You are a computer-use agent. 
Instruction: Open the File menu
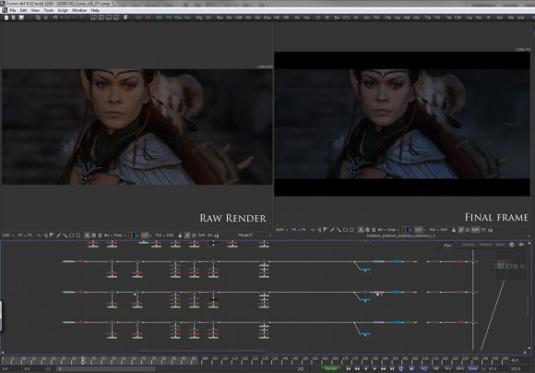click(x=12, y=10)
